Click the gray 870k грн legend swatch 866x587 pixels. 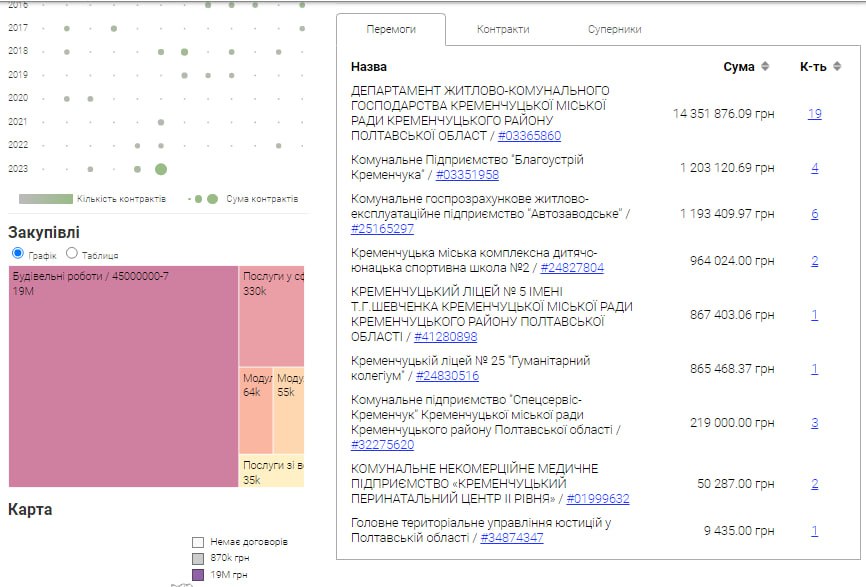point(198,558)
